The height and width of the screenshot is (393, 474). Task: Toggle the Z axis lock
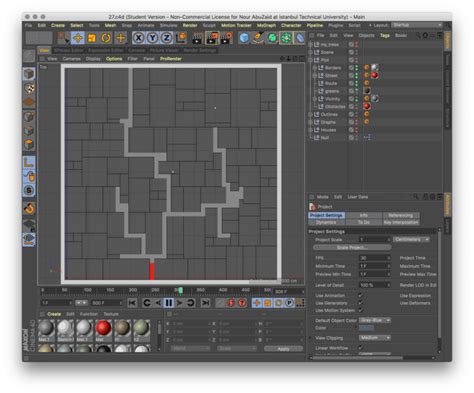[x=166, y=38]
